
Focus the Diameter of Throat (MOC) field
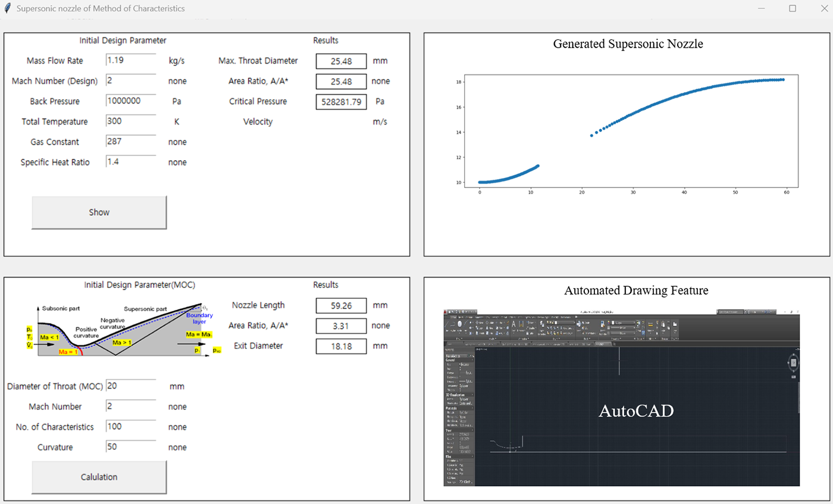click(131, 386)
